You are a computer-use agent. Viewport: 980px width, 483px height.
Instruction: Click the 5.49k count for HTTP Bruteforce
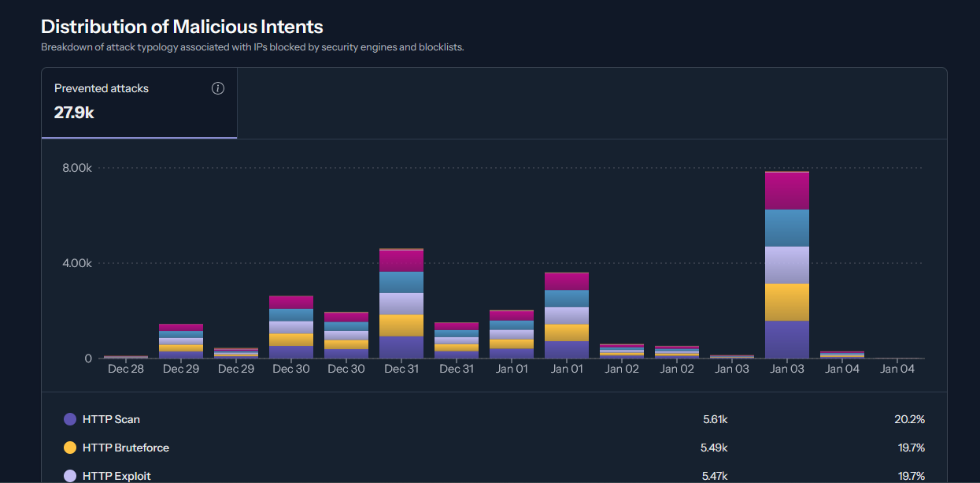click(715, 448)
